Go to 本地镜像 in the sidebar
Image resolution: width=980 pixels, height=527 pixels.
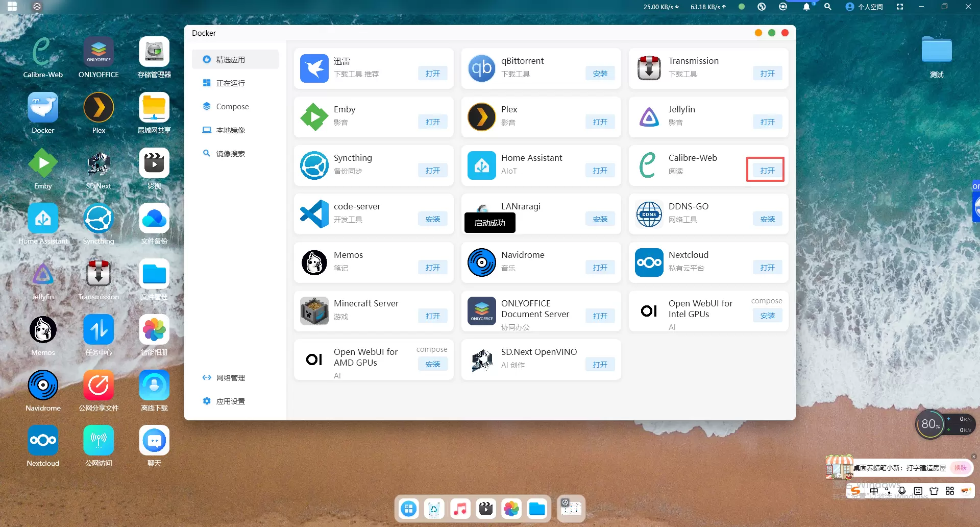pos(230,130)
